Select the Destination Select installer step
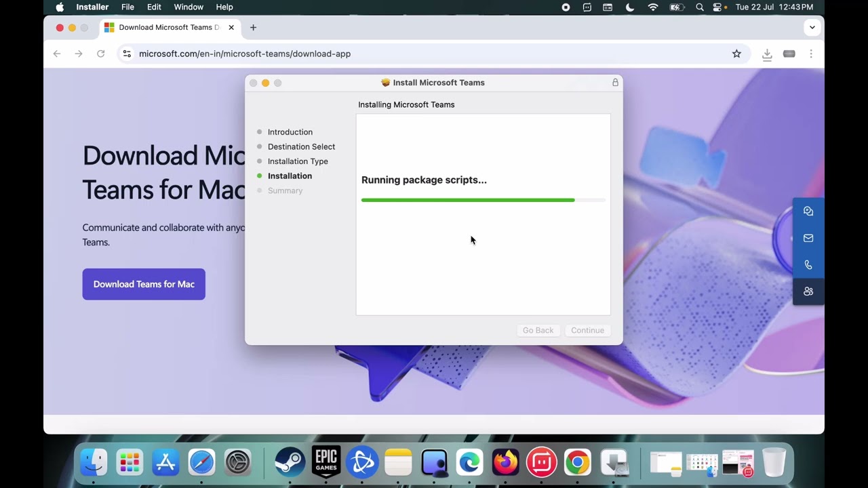868x488 pixels. click(x=301, y=146)
